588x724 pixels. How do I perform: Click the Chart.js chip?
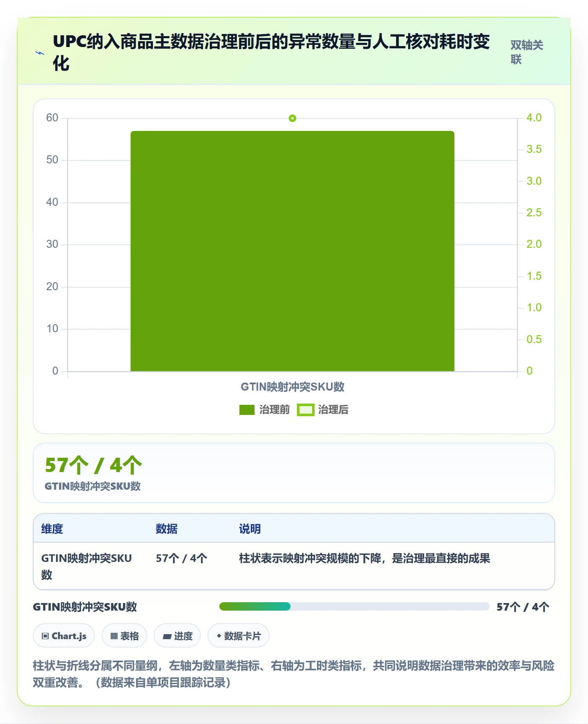coord(64,636)
